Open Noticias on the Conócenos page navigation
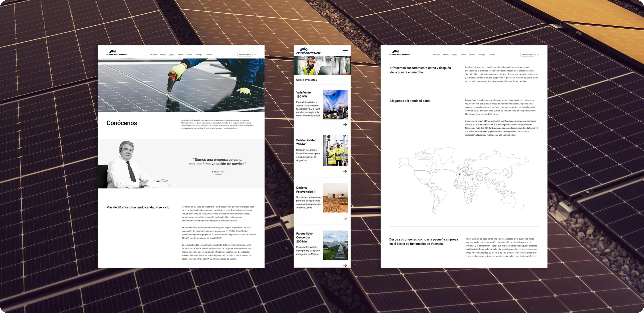This screenshot has width=644, height=313. pos(180,55)
